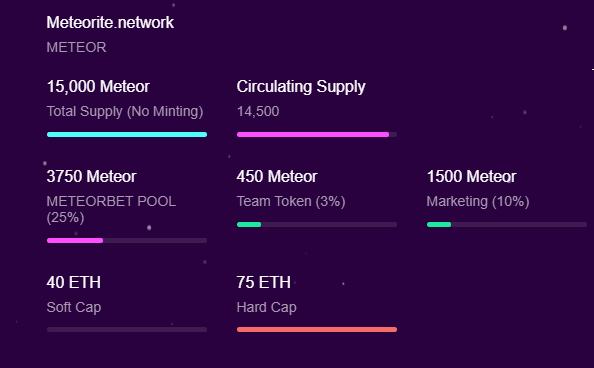Click the cyan Total Supply progress bar
Image resolution: width=594 pixels, height=368 pixels.
point(127,135)
